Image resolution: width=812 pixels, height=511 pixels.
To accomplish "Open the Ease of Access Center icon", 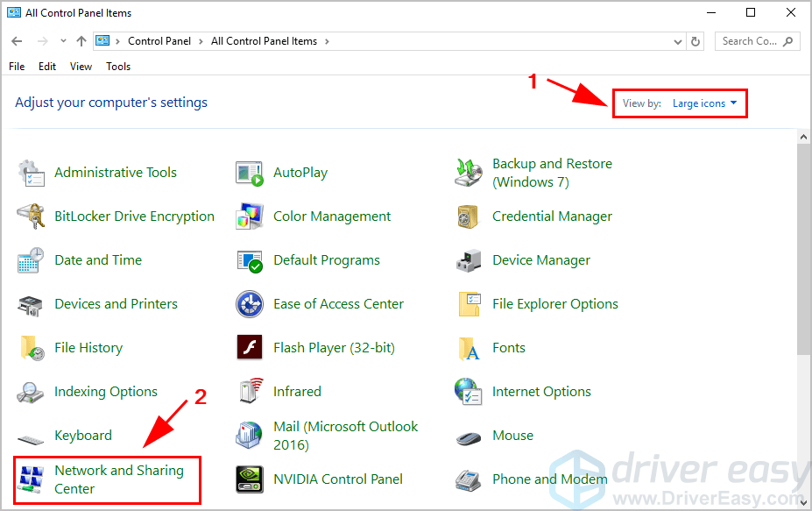I will [x=250, y=304].
